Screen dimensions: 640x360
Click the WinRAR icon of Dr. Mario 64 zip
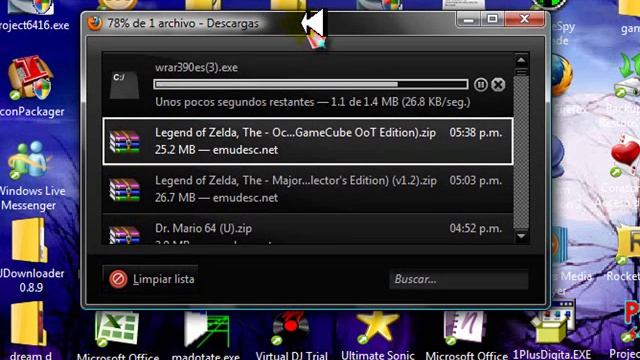point(125,235)
